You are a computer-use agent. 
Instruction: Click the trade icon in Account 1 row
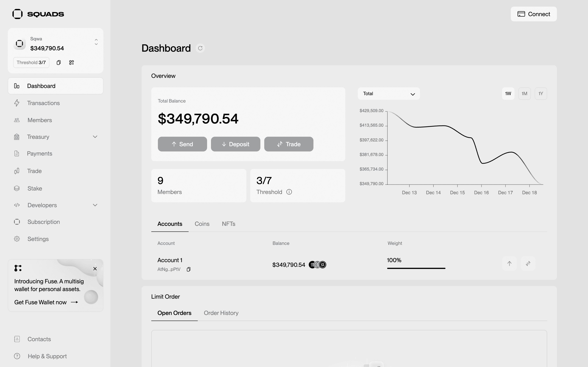pos(528,264)
